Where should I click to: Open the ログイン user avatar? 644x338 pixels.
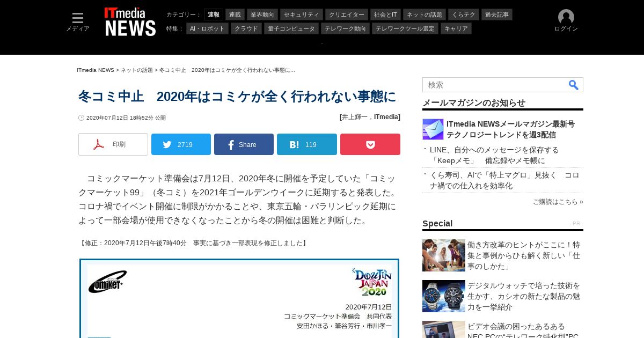[566, 21]
